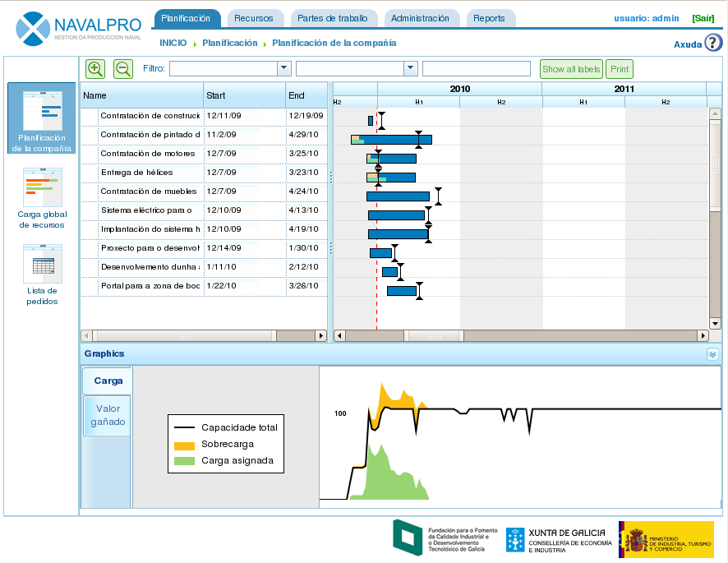The width and height of the screenshot is (728, 563).
Task: Open the Axuda help icon
Action: pyautogui.click(x=713, y=44)
